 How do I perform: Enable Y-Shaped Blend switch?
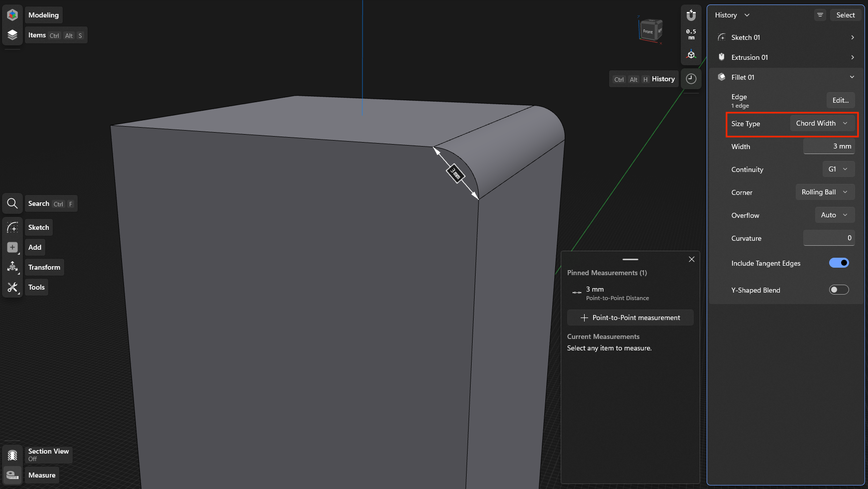(x=839, y=290)
